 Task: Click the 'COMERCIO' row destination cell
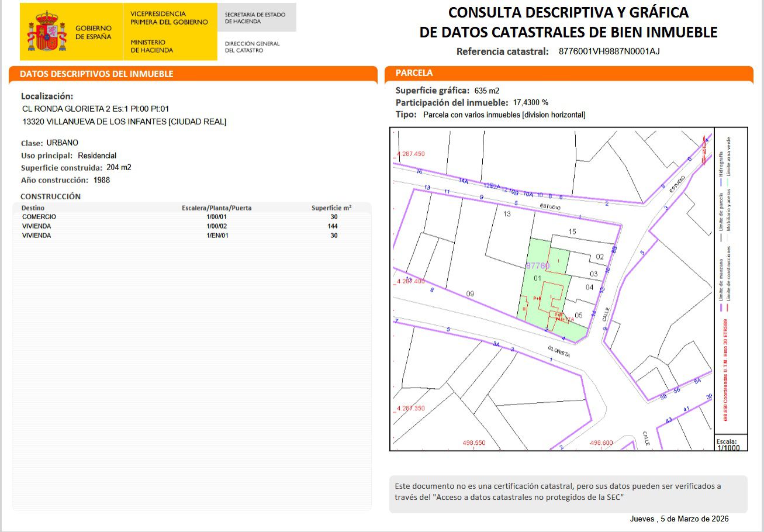click(39, 217)
